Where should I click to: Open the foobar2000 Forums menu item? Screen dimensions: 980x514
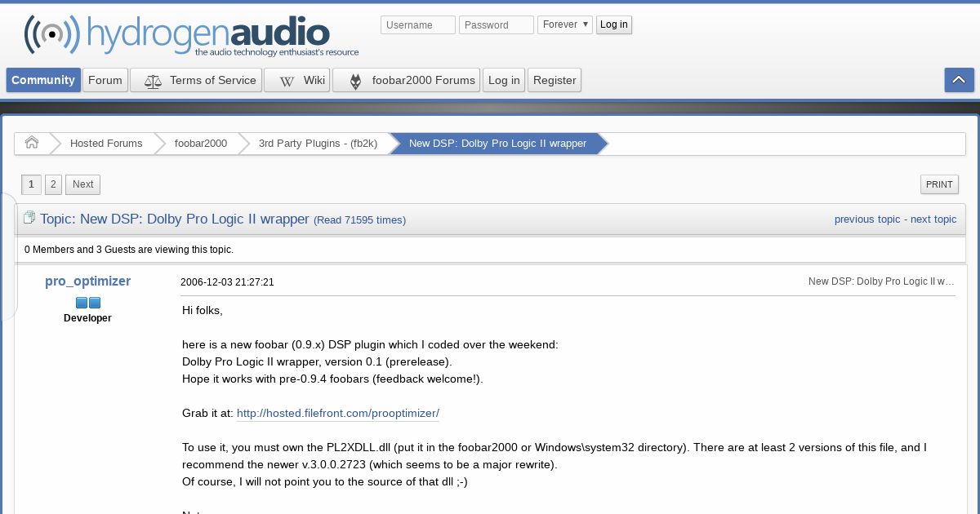click(406, 80)
